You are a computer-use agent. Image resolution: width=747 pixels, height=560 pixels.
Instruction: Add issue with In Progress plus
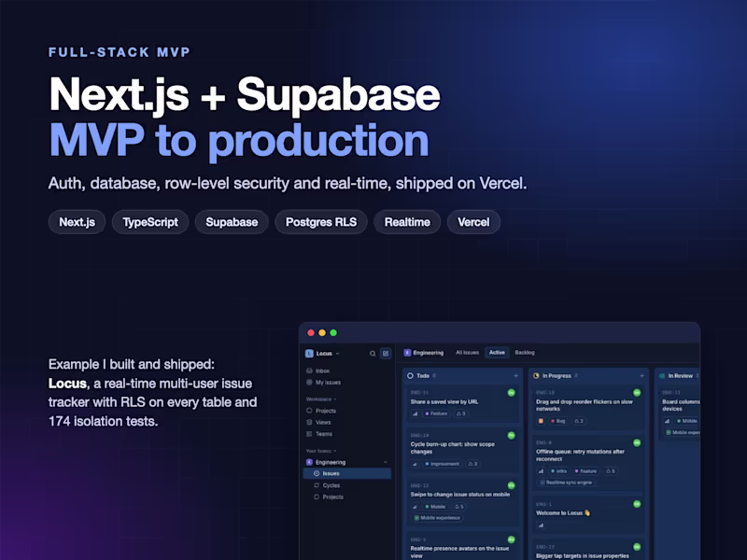641,376
